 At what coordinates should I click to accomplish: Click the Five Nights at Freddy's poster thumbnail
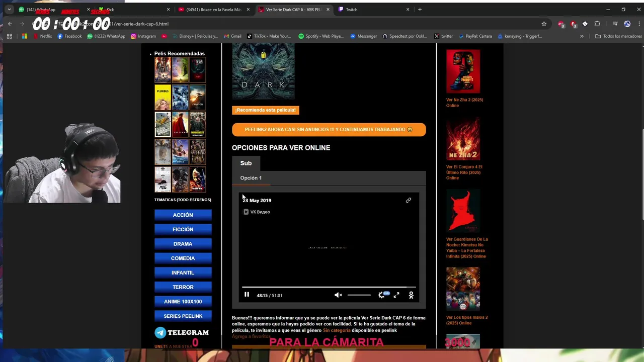(x=463, y=71)
